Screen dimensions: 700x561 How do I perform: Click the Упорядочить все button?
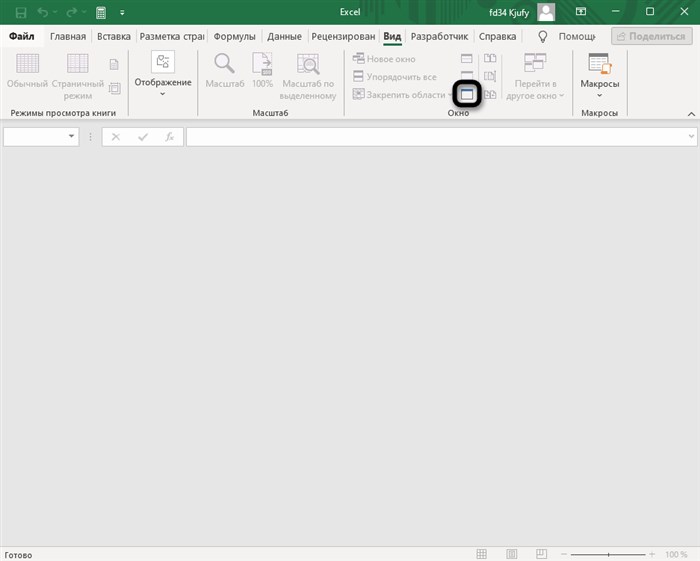point(395,77)
